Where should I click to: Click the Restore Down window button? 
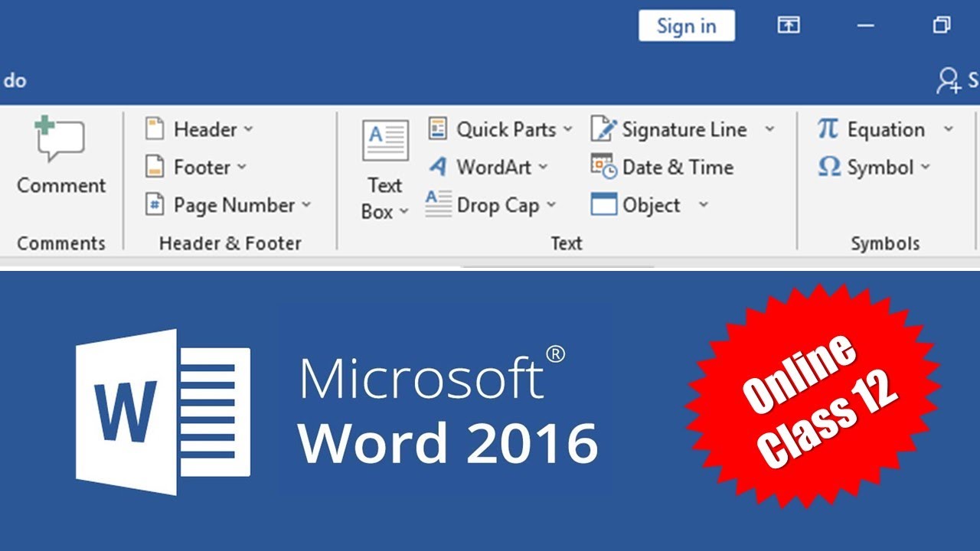[942, 25]
